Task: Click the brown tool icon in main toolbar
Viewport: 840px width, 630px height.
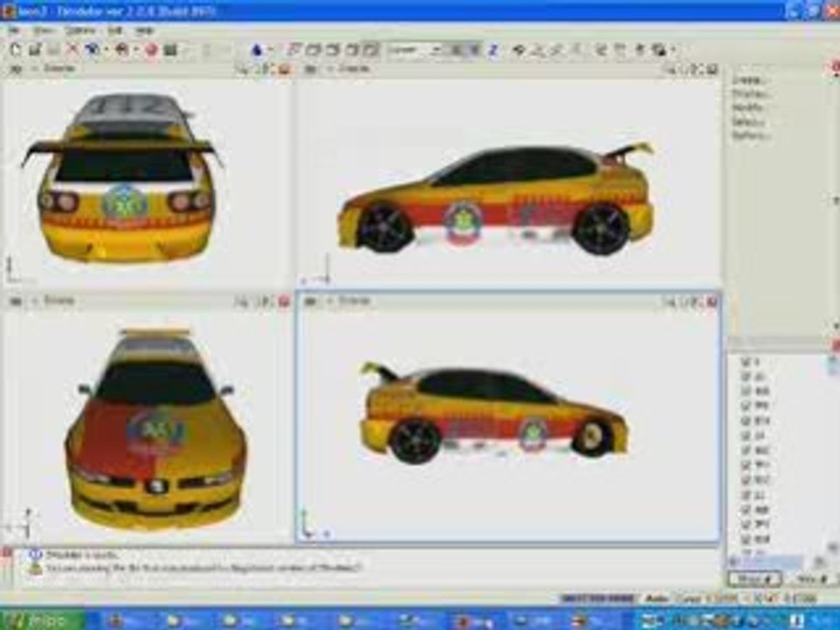Action: tap(122, 50)
